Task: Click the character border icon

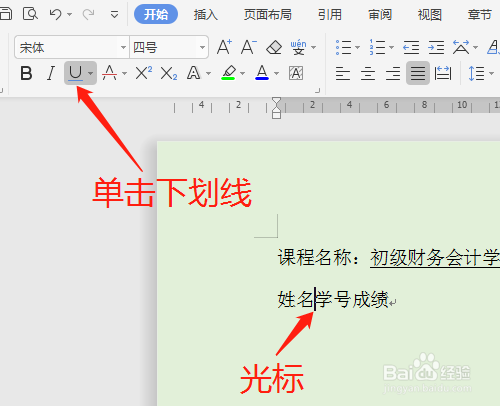Action: [x=296, y=73]
